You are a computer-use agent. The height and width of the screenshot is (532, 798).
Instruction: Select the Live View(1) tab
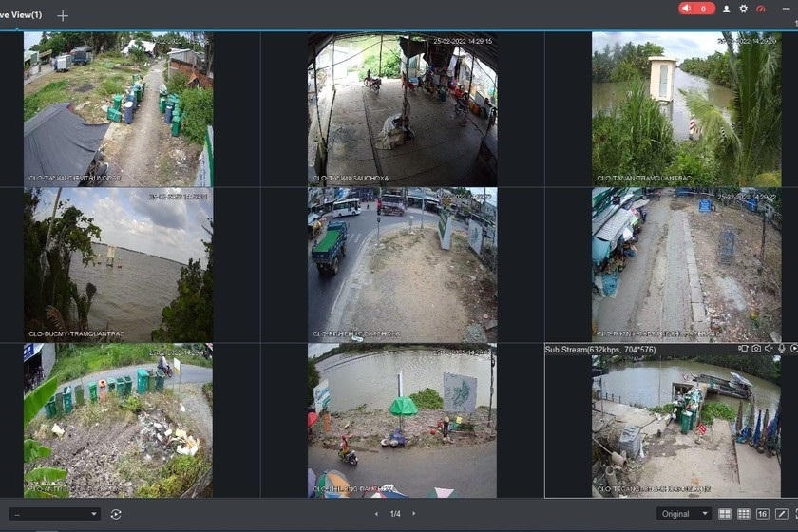(19, 15)
